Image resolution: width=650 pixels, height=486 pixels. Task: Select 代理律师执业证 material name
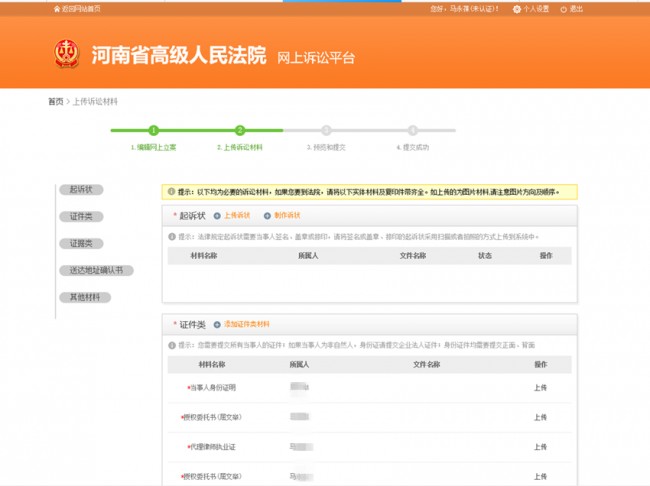[x=212, y=447]
